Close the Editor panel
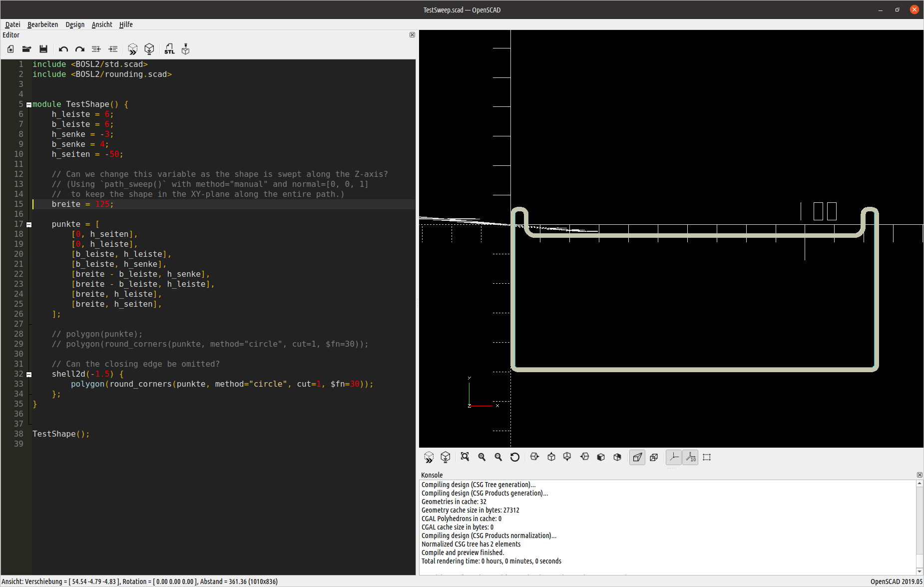 pyautogui.click(x=412, y=35)
